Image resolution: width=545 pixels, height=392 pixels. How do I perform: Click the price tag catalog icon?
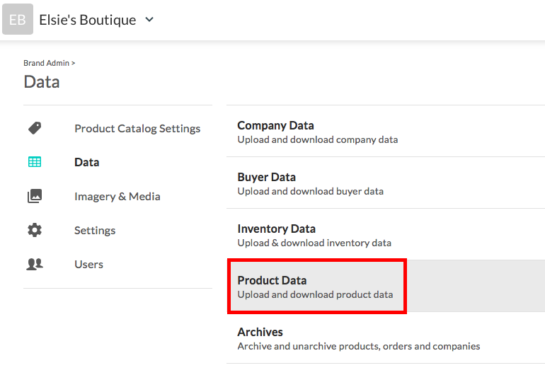35,128
